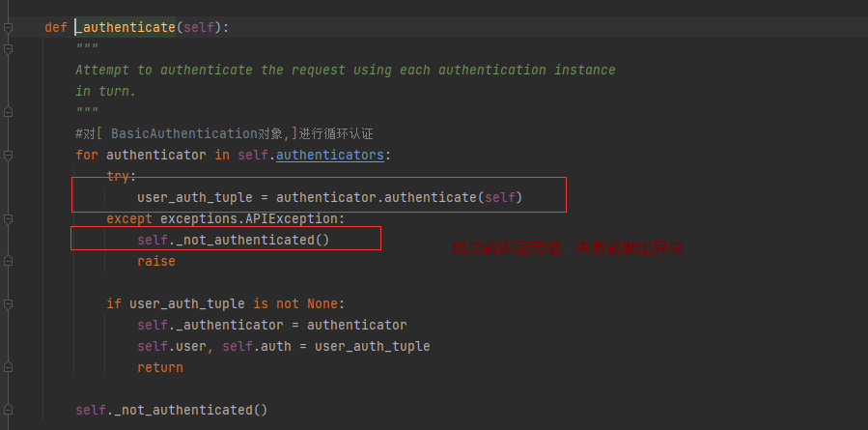Viewport: 868px width, 430px height.
Task: Click gutter fold icon beside docstring closing quotes
Action: tap(7, 112)
